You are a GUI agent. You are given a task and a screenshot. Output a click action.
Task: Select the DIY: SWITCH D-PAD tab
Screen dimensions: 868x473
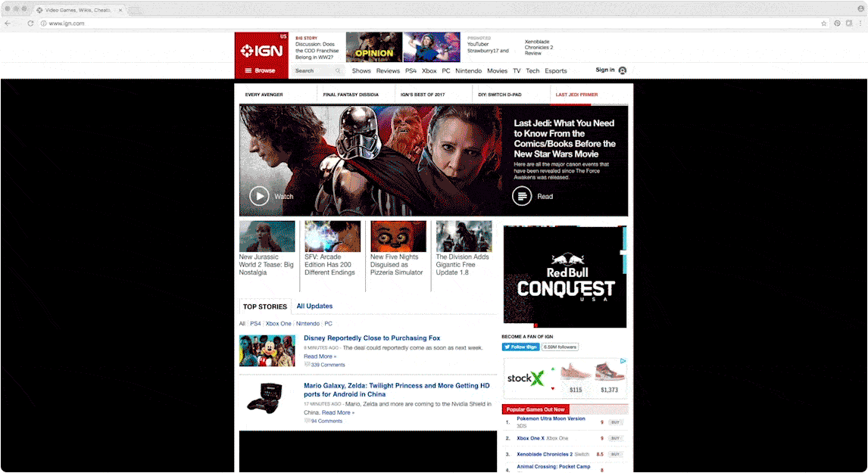pyautogui.click(x=500, y=95)
